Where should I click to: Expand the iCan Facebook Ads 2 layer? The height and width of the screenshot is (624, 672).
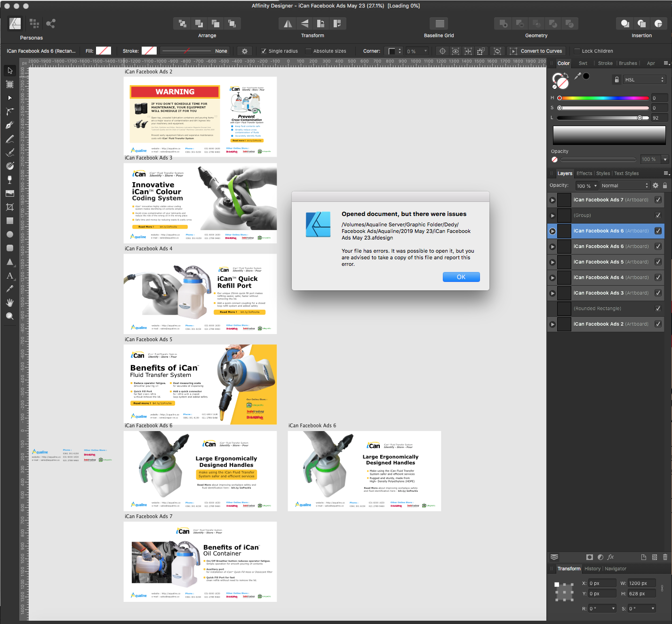point(552,324)
